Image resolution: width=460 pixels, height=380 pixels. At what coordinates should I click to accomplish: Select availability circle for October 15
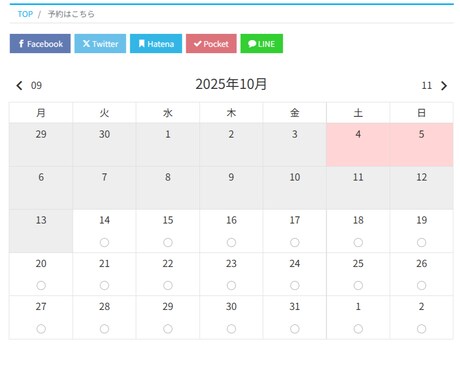click(168, 242)
